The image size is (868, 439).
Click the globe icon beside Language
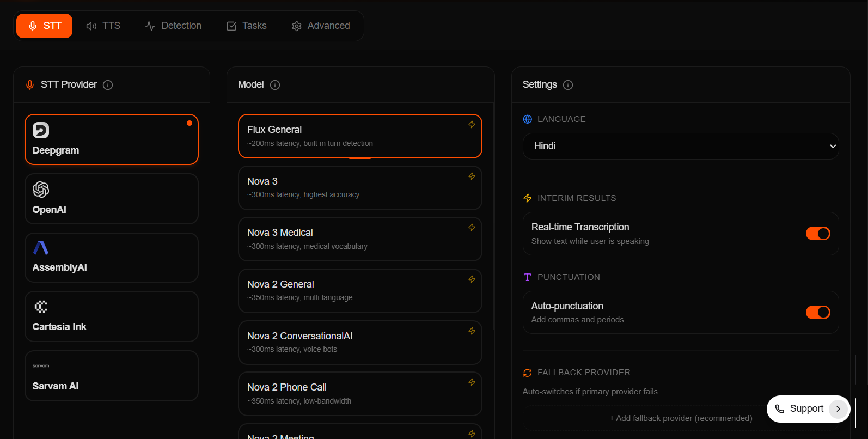click(x=528, y=119)
